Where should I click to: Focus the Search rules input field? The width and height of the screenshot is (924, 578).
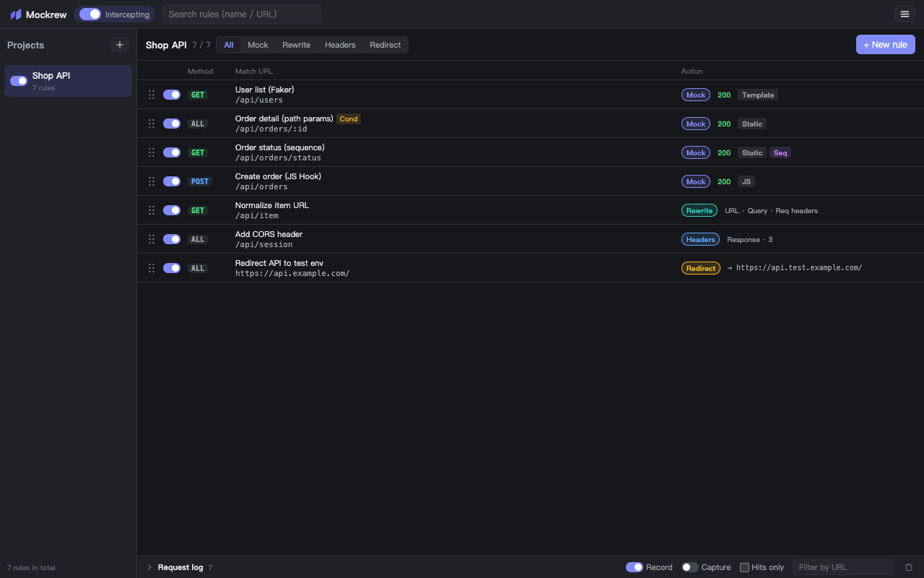(242, 14)
